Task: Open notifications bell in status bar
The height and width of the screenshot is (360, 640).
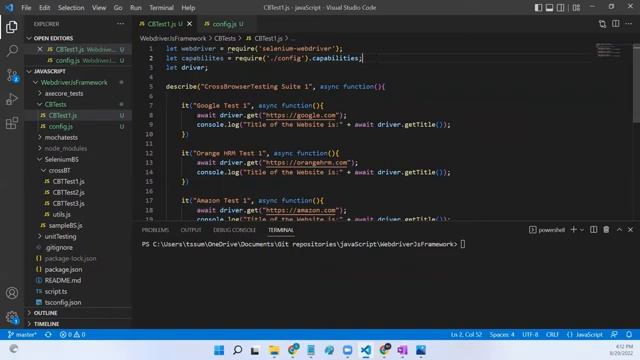Action: pyautogui.click(x=629, y=335)
